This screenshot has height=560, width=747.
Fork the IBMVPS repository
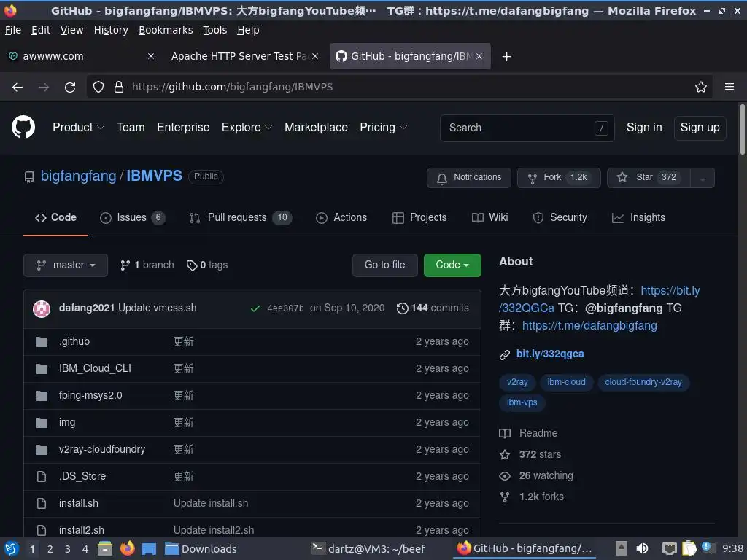pyautogui.click(x=559, y=178)
